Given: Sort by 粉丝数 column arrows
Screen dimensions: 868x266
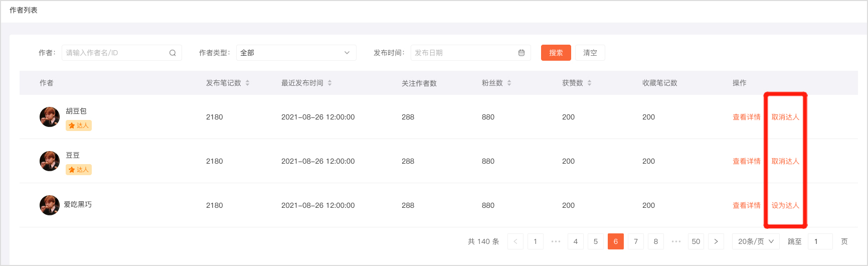Looking at the screenshot, I should [x=509, y=83].
